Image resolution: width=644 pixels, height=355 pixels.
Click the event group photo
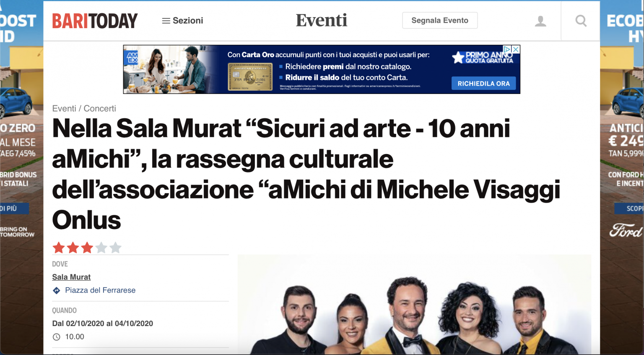tap(414, 305)
